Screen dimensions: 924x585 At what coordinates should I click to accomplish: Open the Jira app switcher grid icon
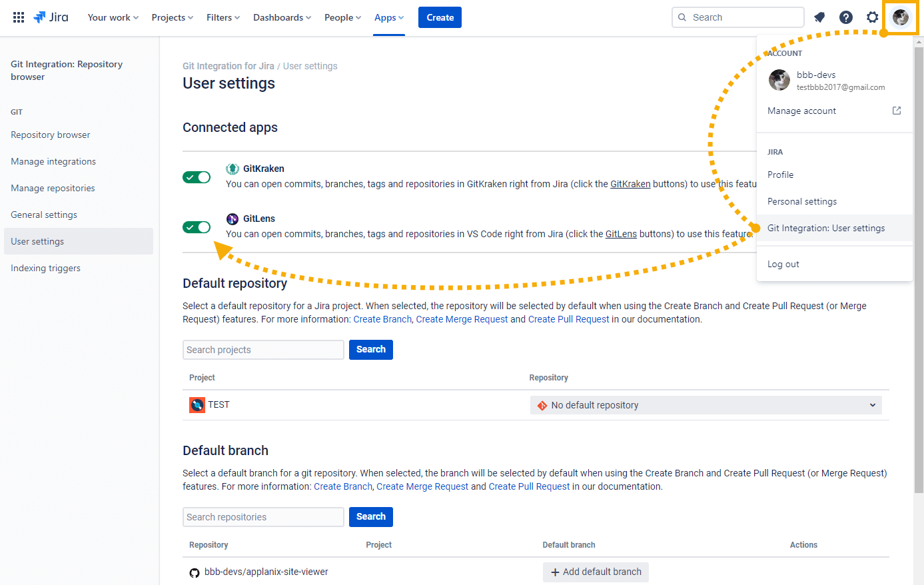point(18,17)
